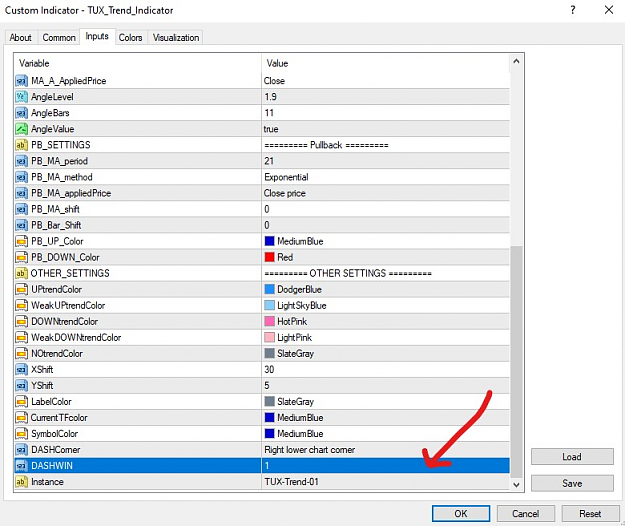Click the Cancel button
Screen dimensions: 625x526
(x=526, y=514)
